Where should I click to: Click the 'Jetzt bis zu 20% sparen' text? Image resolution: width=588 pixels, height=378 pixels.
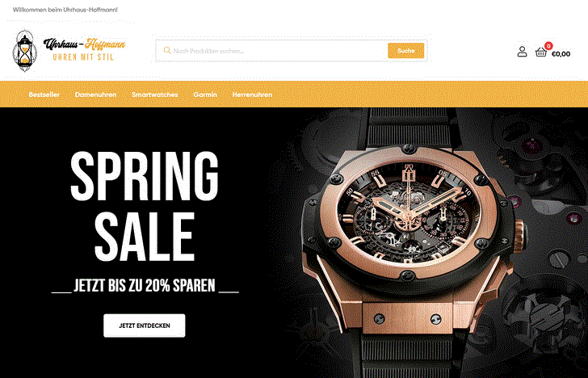(145, 286)
